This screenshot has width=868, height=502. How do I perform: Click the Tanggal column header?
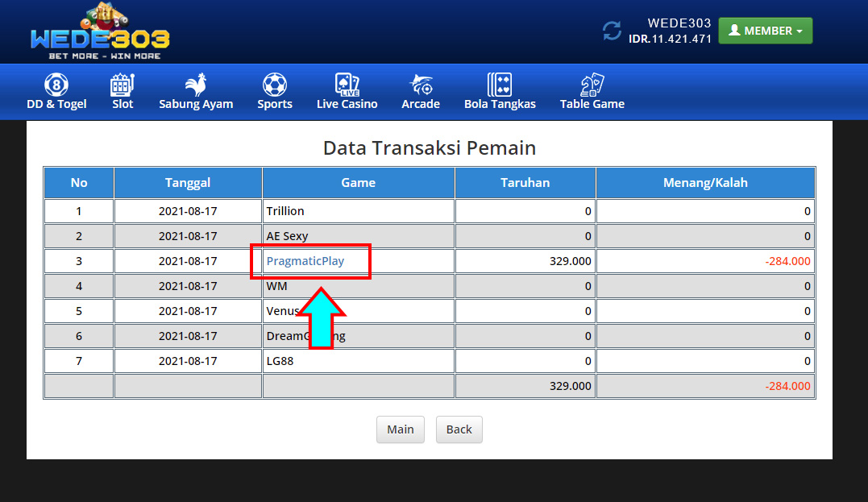pos(188,182)
